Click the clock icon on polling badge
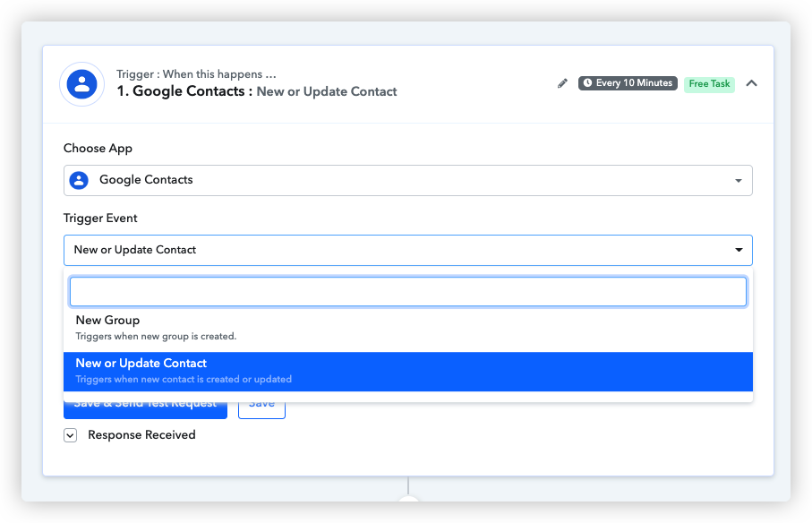 click(587, 83)
